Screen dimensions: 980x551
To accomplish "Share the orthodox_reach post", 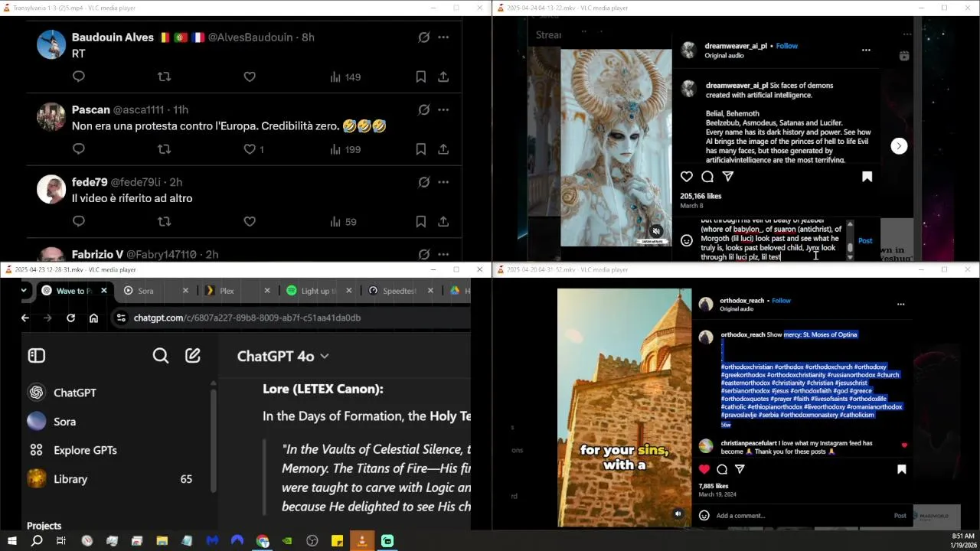I will 740,469.
